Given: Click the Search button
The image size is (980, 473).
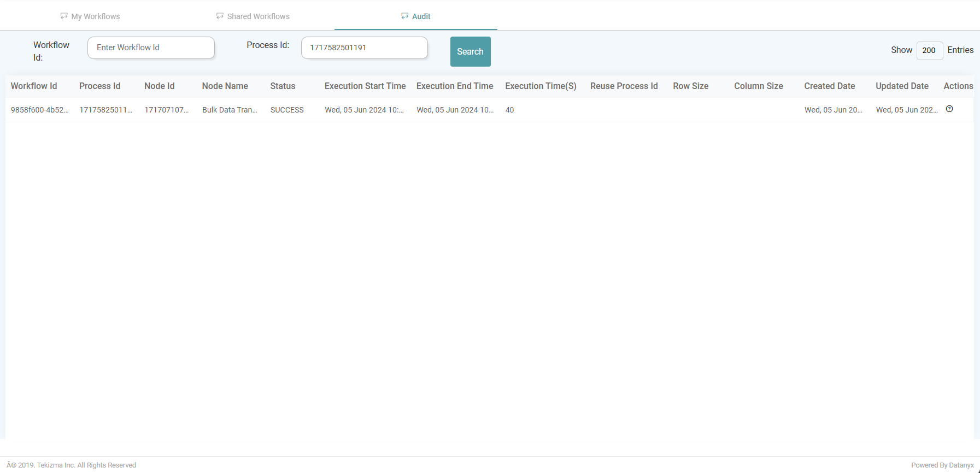Looking at the screenshot, I should coord(470,51).
